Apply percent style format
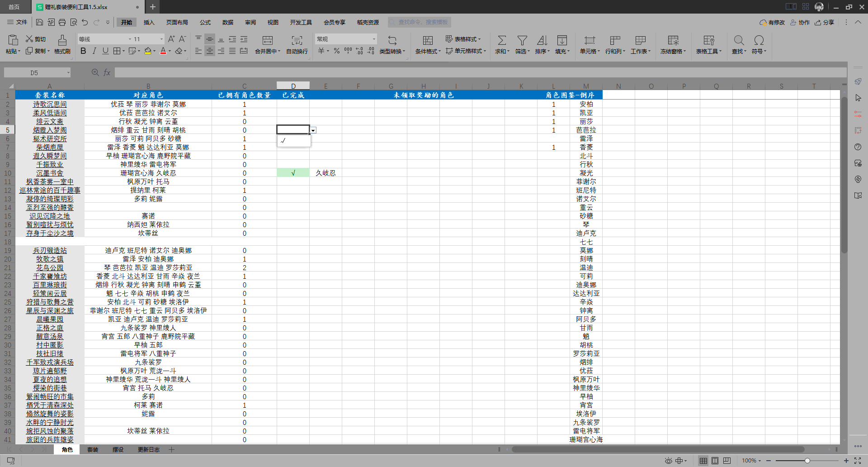 336,51
